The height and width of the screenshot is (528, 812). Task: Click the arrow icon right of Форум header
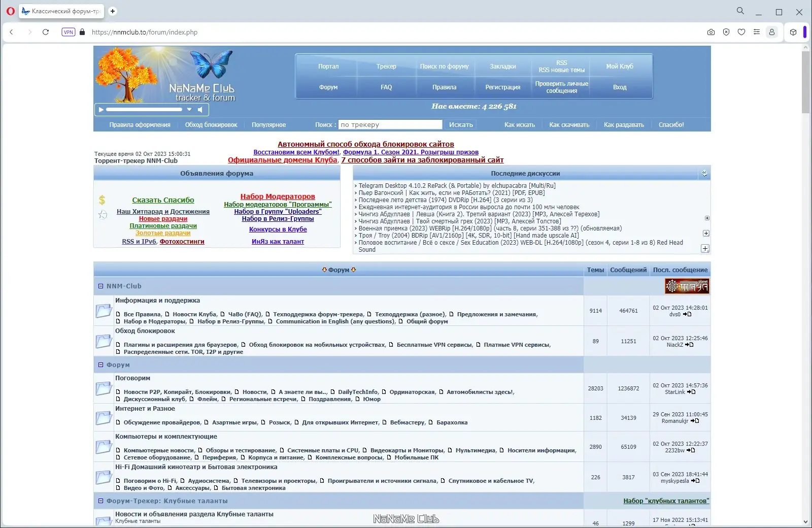pyautogui.click(x=354, y=270)
